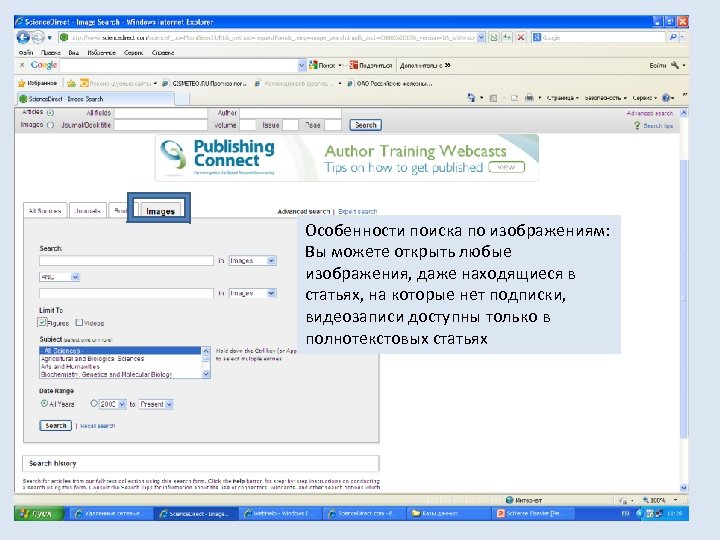Click the Help question mark icon in command bar
The width and height of the screenshot is (720, 540).
coord(666,97)
